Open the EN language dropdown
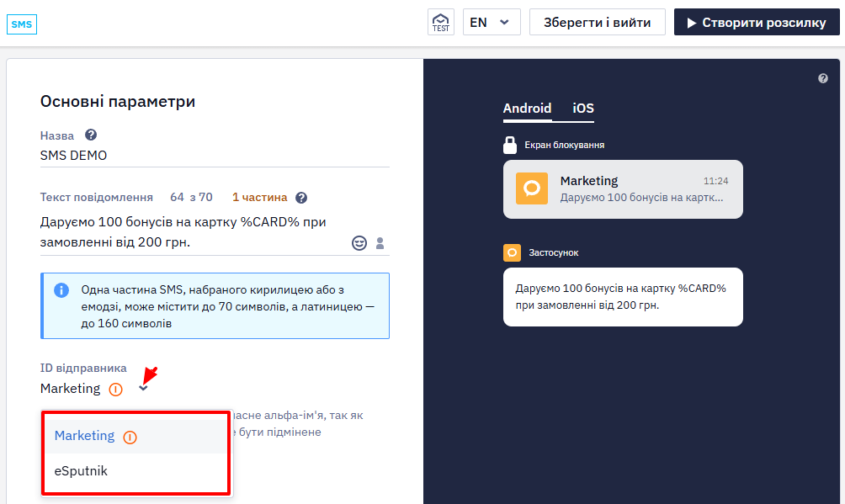The width and height of the screenshot is (845, 504). point(492,22)
